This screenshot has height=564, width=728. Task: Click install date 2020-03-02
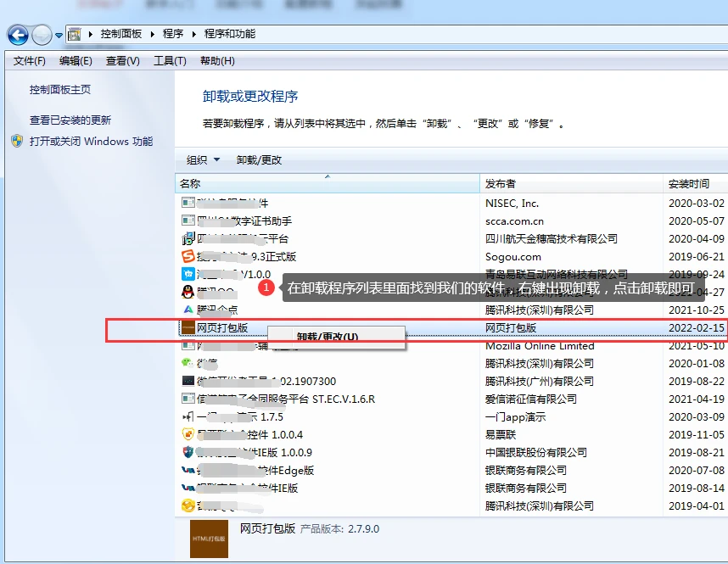696,204
